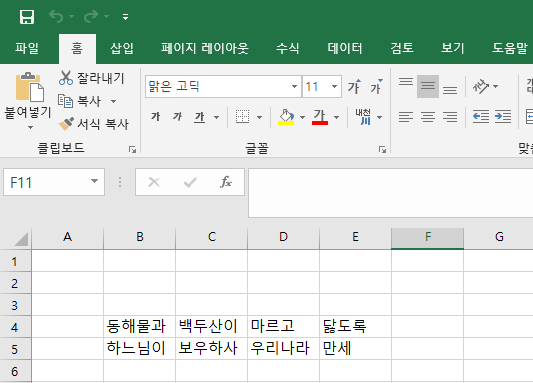Toggle italic 가 formatting

pos(177,117)
